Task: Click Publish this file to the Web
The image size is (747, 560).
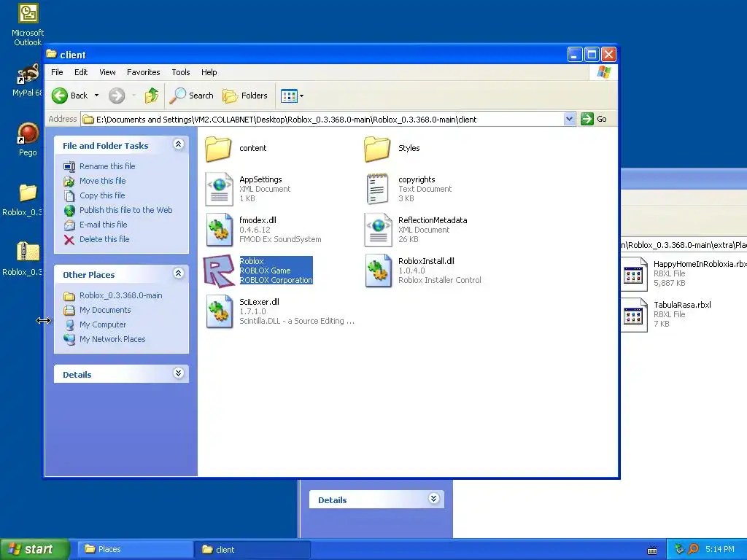Action: click(125, 210)
